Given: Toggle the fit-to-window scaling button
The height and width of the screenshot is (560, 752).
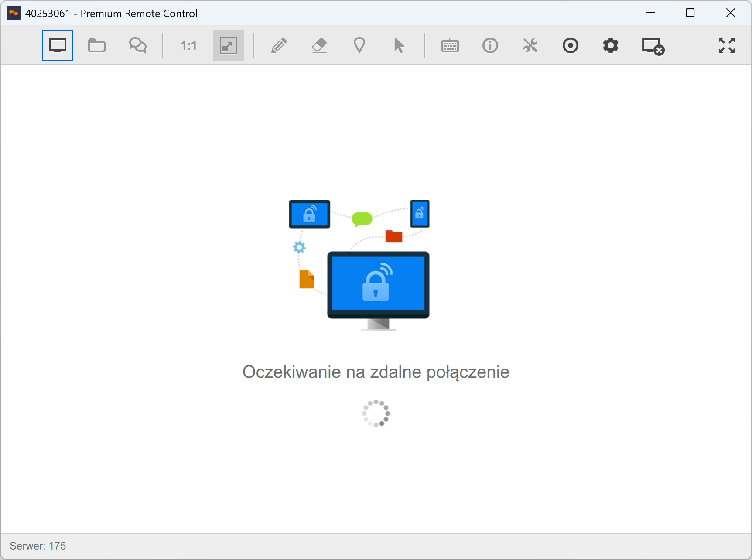Looking at the screenshot, I should tap(229, 45).
